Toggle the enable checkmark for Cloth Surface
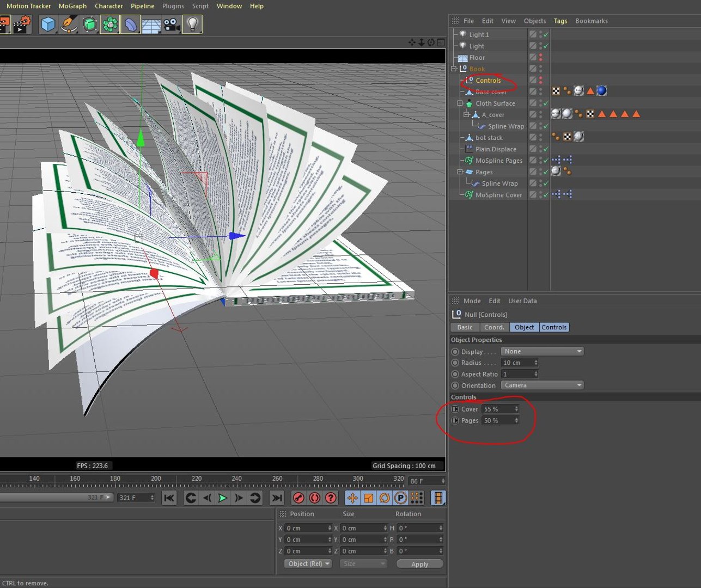The width and height of the screenshot is (701, 588). pos(546,103)
